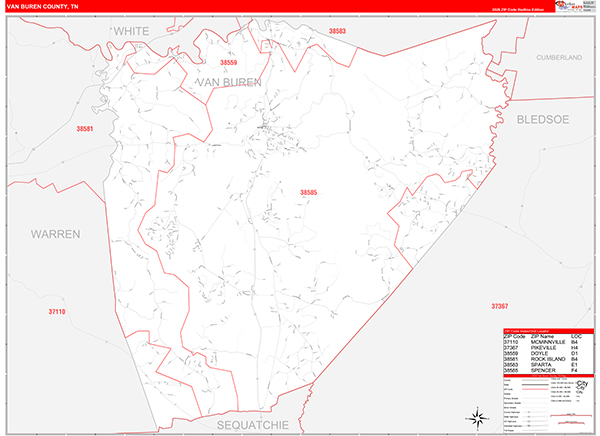Click the WHITE county label
The image size is (600, 436).
[x=131, y=31]
